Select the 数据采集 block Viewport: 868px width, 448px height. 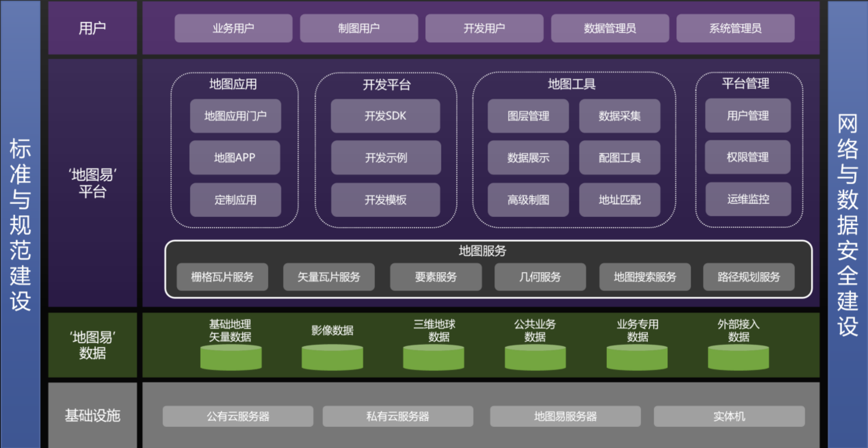coord(619,116)
